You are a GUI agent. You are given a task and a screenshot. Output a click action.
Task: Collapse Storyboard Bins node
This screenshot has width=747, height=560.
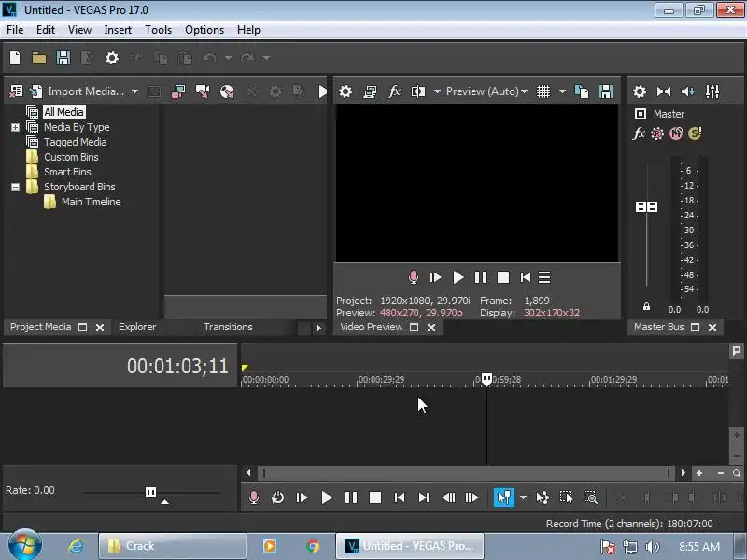coord(15,187)
